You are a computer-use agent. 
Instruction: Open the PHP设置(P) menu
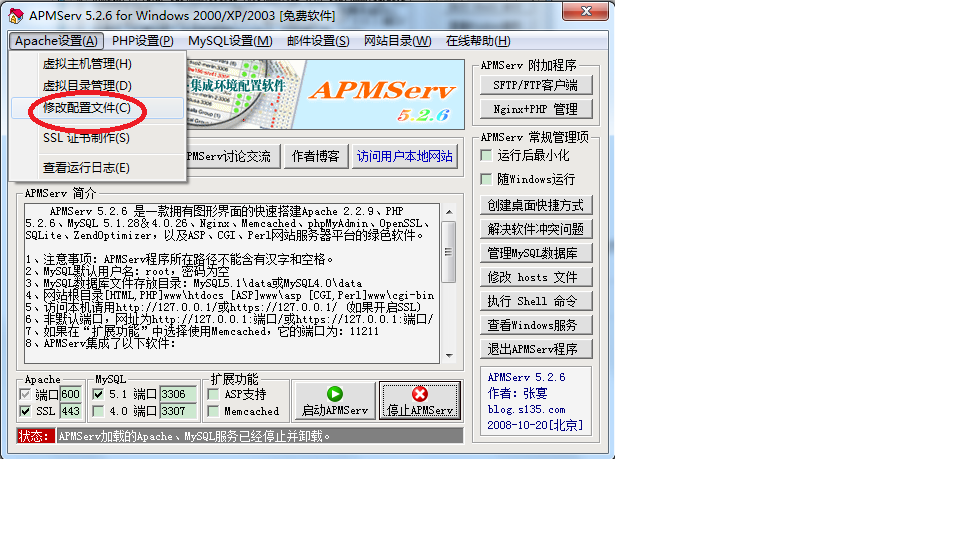point(143,41)
